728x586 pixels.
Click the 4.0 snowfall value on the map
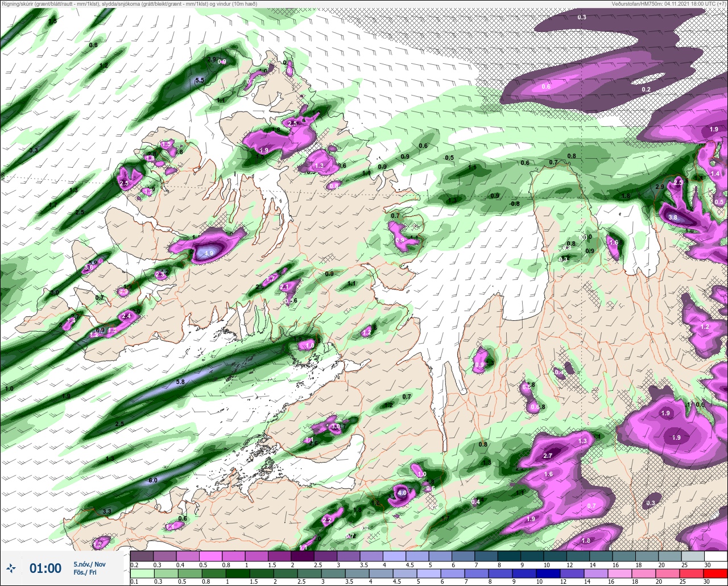click(402, 493)
